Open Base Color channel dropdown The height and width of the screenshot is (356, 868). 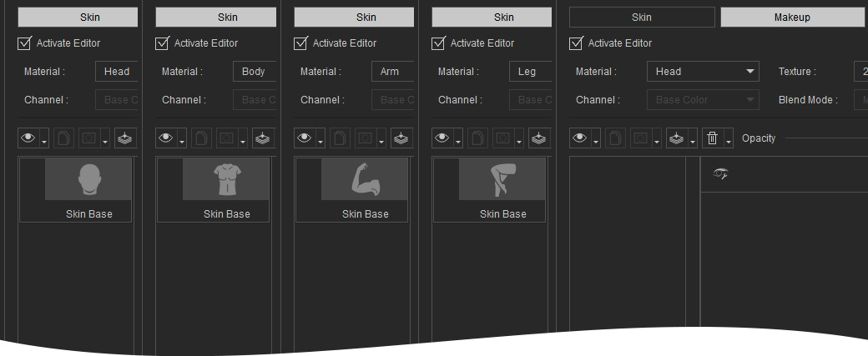click(703, 100)
